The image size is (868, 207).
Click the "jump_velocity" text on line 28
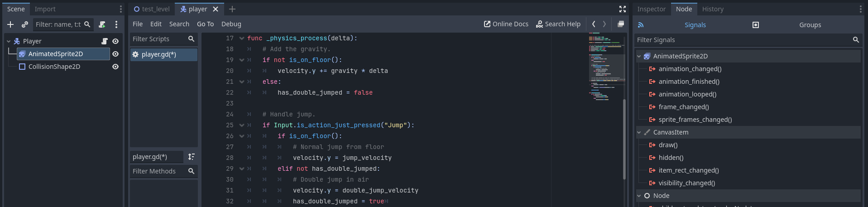pos(367,158)
